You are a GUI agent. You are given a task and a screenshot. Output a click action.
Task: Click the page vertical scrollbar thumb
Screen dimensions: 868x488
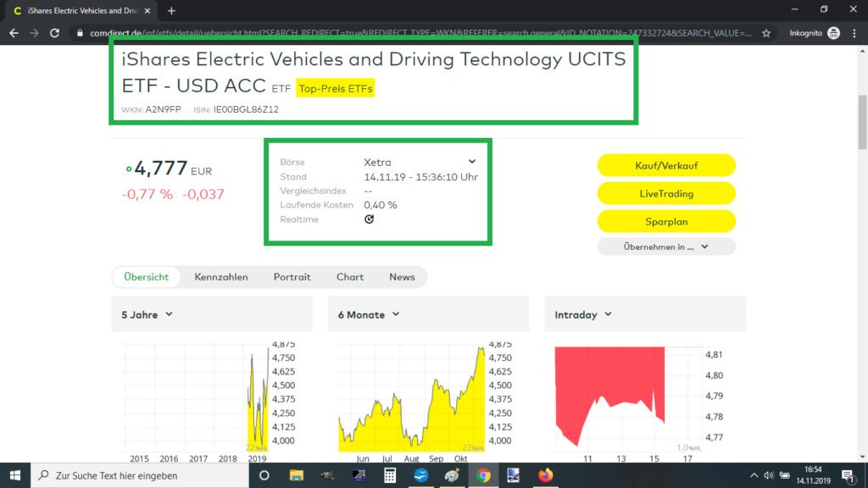(x=862, y=122)
